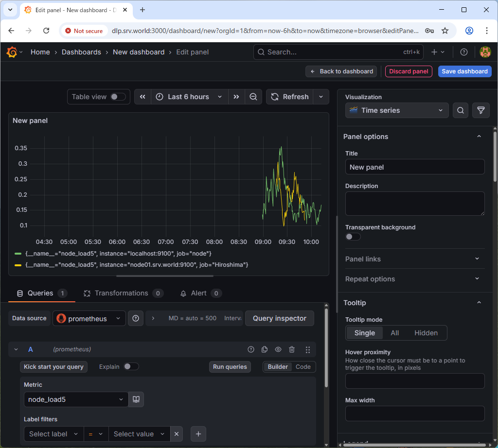Toggle Transparent background switch
The width and height of the screenshot is (498, 448).
tap(353, 237)
